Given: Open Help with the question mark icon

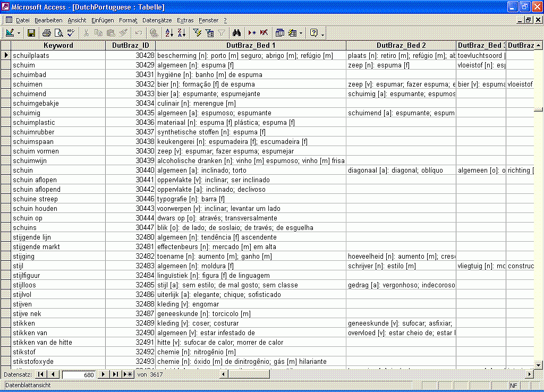Looking at the screenshot, I should (x=313, y=33).
